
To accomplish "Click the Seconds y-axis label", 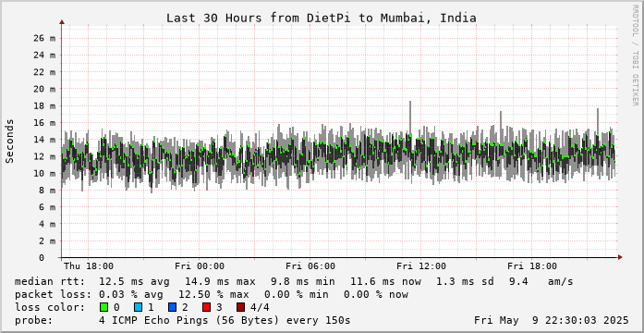I will point(10,141).
